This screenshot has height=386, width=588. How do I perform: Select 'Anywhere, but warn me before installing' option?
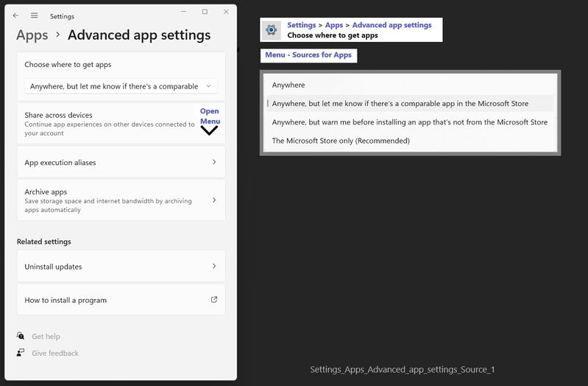(x=410, y=122)
